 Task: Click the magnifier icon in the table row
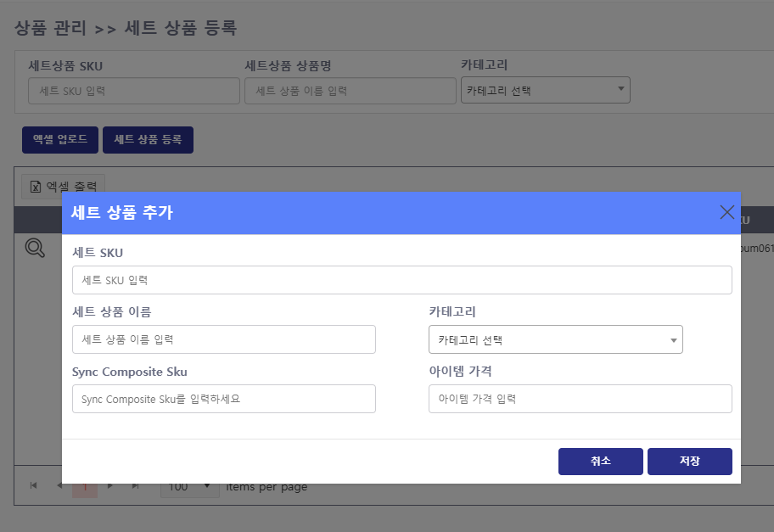[x=35, y=248]
